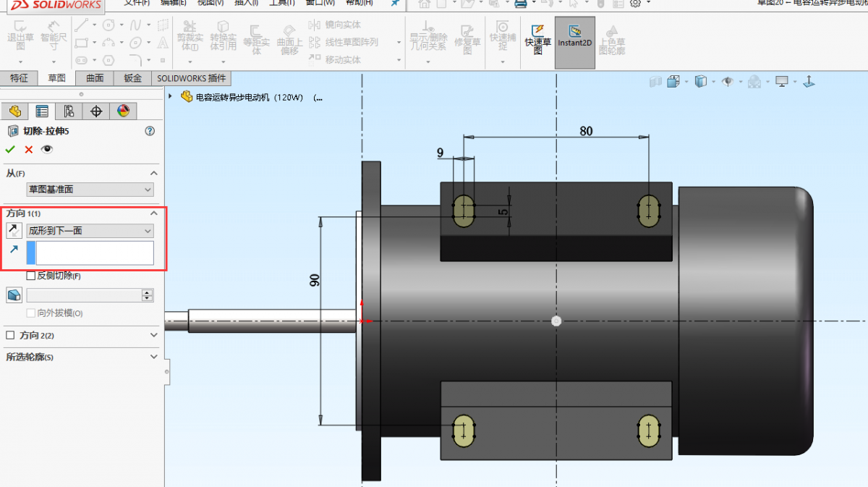This screenshot has height=487, width=868.
Task: Select the Circle sketch tool
Action: 109,25
